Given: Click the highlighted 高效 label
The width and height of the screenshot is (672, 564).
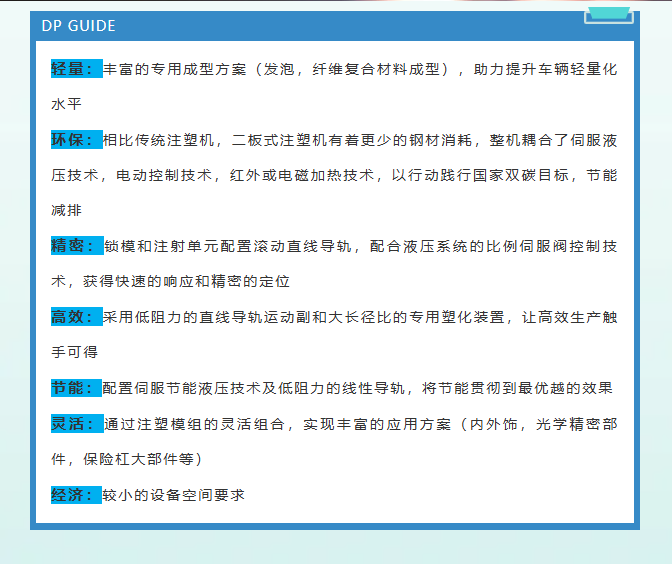Looking at the screenshot, I should tap(76, 317).
